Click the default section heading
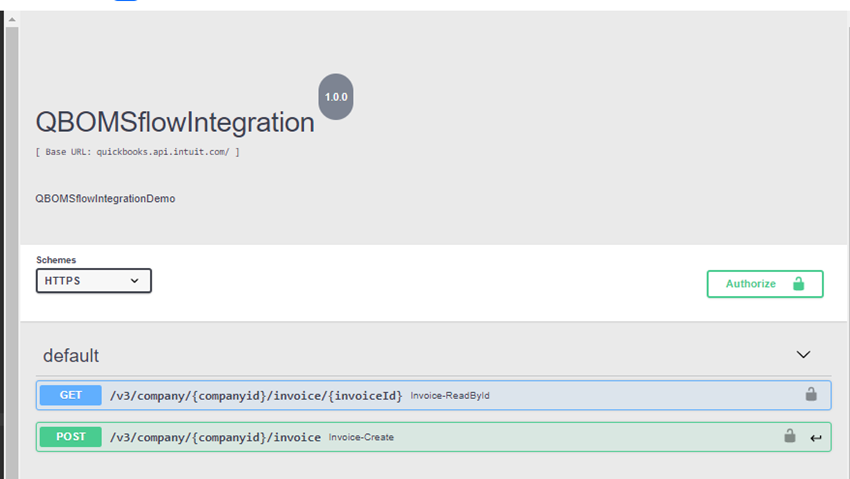This screenshot has height=479, width=850. click(x=71, y=356)
